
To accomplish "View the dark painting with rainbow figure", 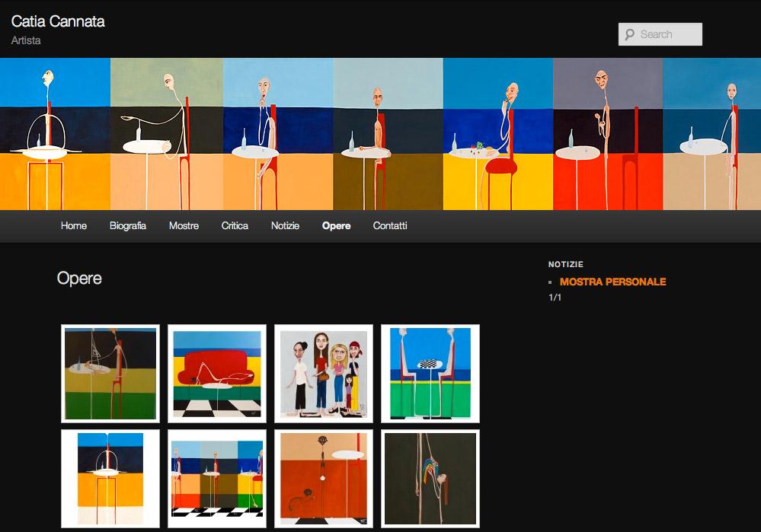I will [x=430, y=479].
